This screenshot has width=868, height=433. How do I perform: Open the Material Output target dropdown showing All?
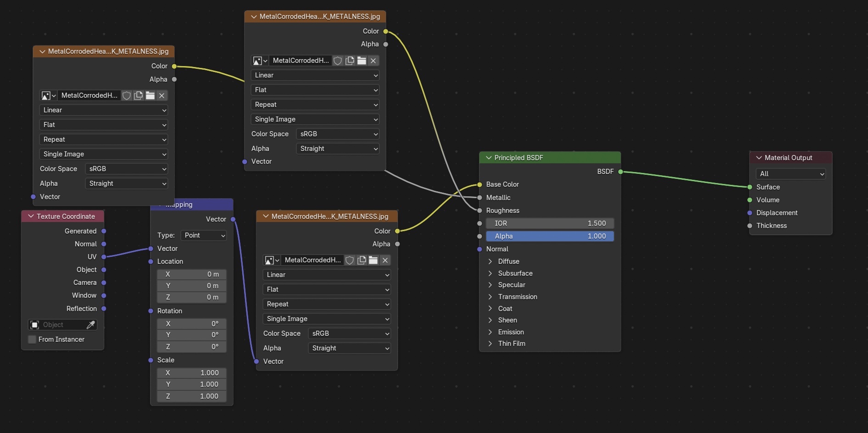(x=791, y=174)
